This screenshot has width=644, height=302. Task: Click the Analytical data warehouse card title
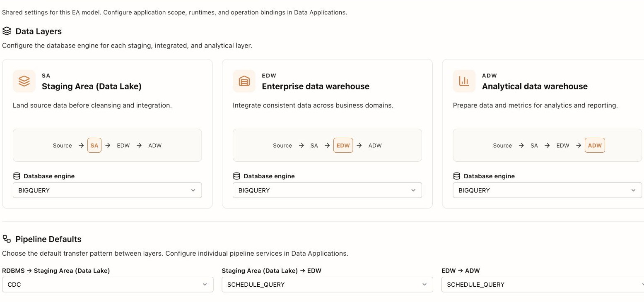pyautogui.click(x=535, y=86)
